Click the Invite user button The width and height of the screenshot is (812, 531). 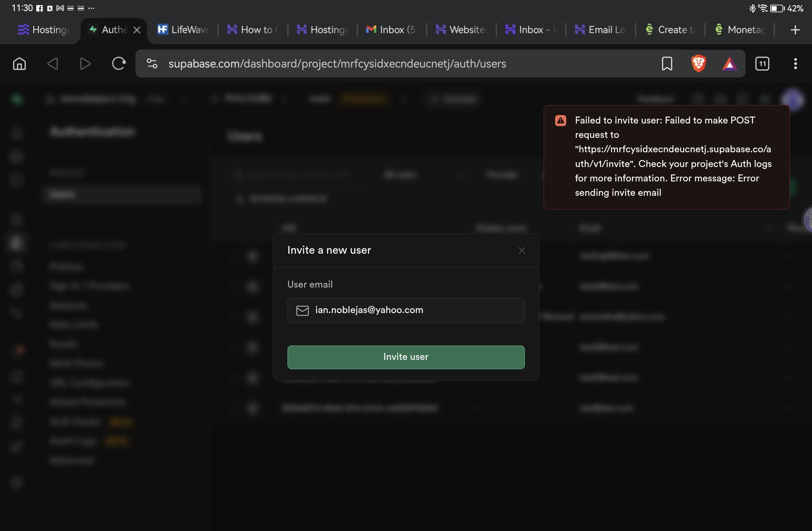406,357
